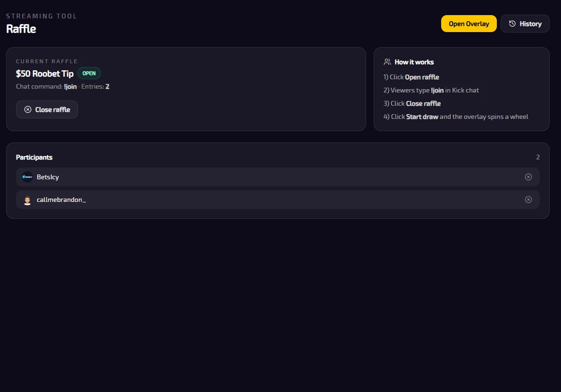Click the Open raffle instruction step
The width and height of the screenshot is (561, 392).
click(411, 77)
